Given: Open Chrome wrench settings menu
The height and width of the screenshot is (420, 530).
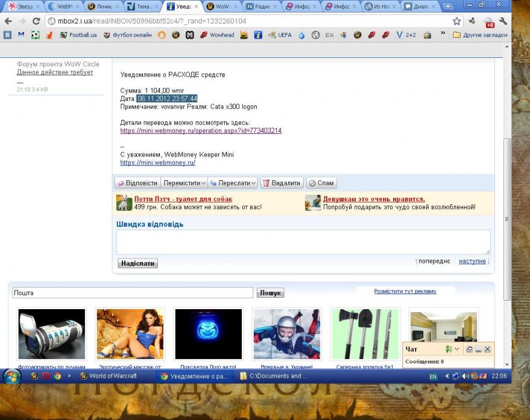Looking at the screenshot, I should [503, 21].
